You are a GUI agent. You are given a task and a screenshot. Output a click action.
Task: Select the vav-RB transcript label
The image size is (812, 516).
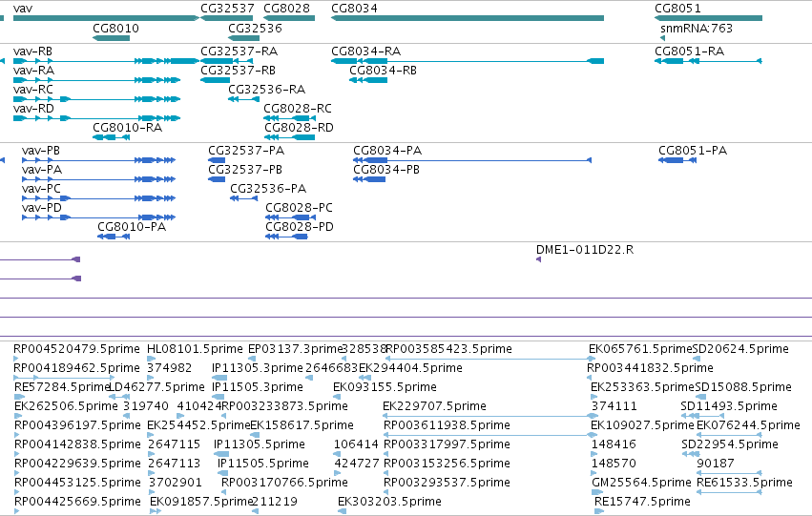click(32, 52)
